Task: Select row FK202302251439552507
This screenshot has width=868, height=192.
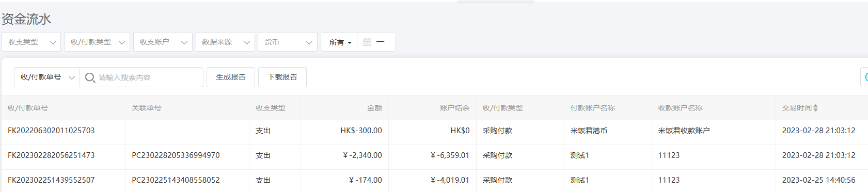Action: 434,180
